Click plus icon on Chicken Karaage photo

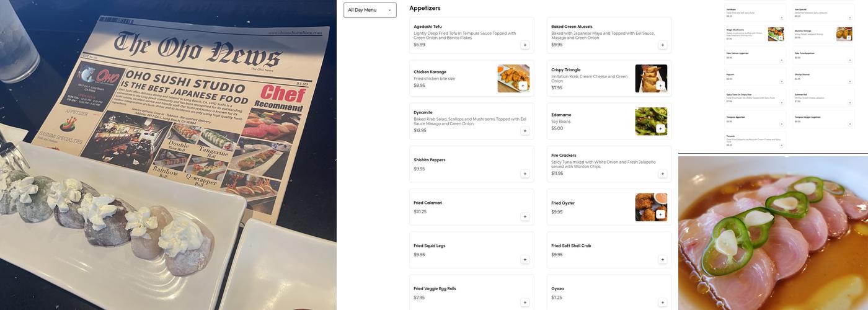tap(523, 86)
